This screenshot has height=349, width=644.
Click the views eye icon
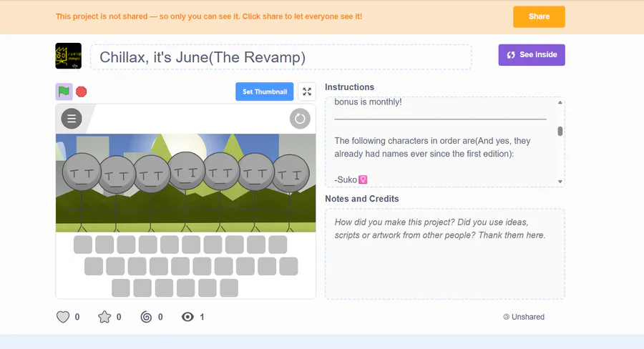click(x=187, y=317)
